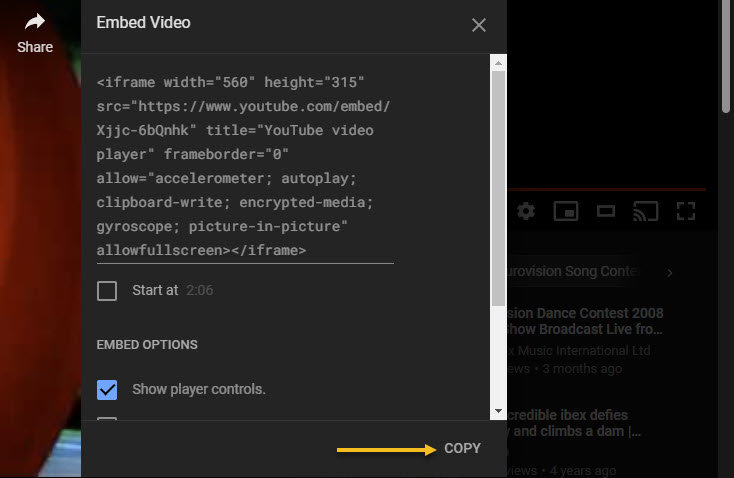
Task: Uncheck Show player controls checkbox
Action: [107, 390]
